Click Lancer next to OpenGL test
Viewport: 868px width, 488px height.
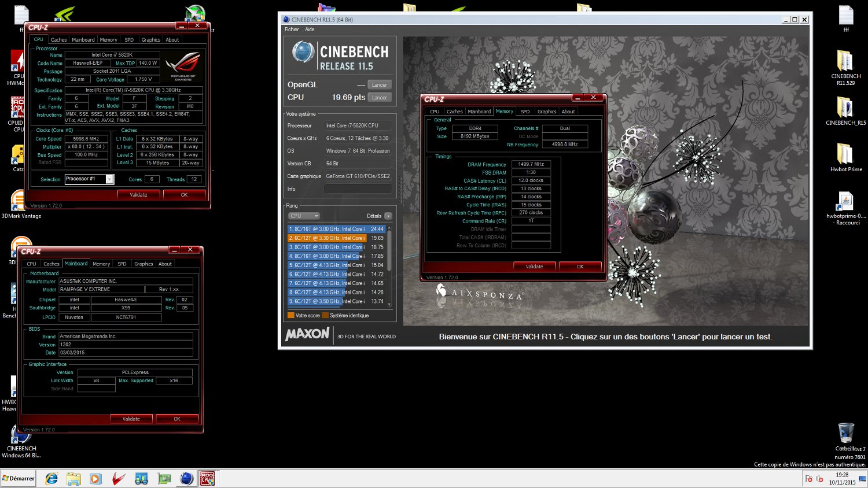pyautogui.click(x=379, y=85)
